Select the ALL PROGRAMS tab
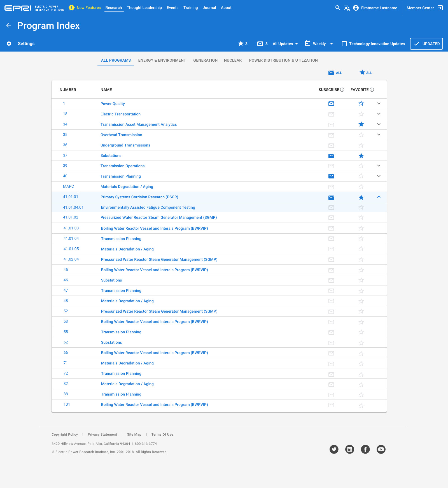 click(116, 60)
